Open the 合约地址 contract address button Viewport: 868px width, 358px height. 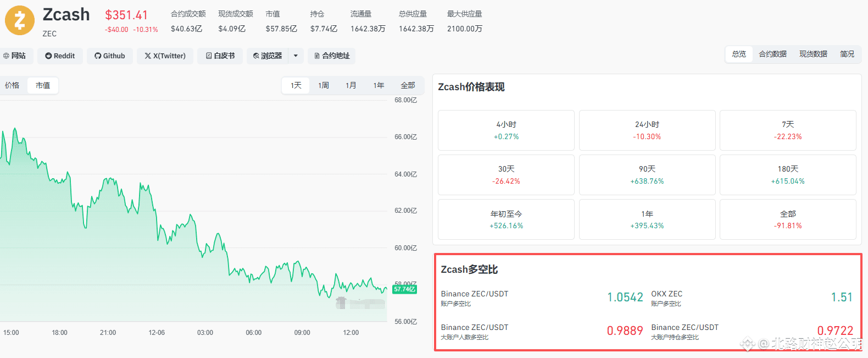[x=332, y=56]
